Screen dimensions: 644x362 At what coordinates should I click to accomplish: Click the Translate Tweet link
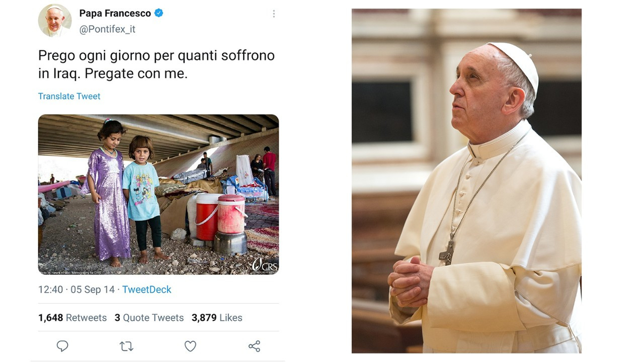pyautogui.click(x=69, y=96)
